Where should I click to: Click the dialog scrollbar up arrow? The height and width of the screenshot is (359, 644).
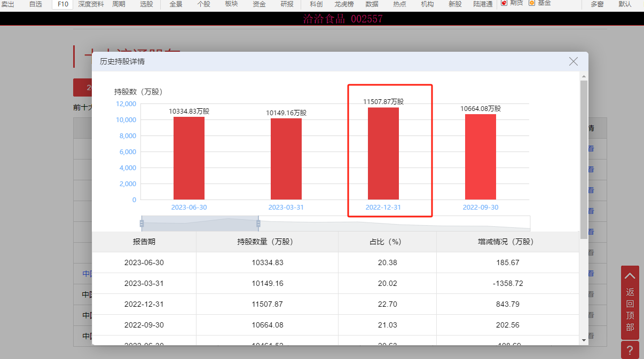(584, 76)
